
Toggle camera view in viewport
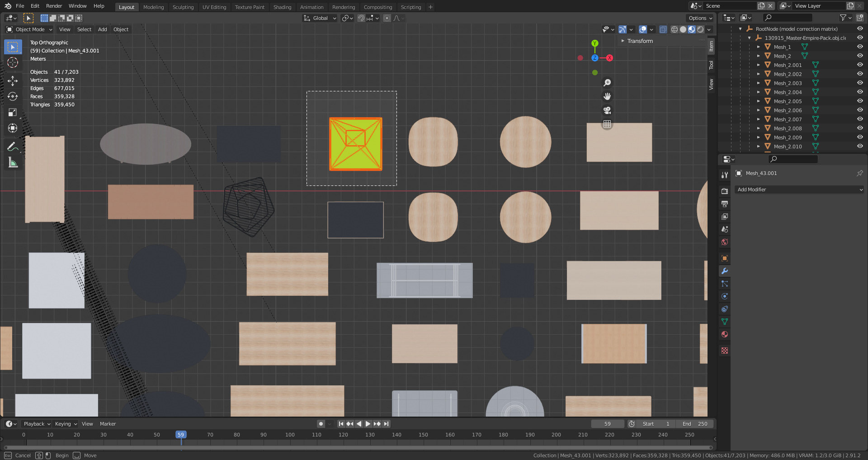[x=607, y=110]
